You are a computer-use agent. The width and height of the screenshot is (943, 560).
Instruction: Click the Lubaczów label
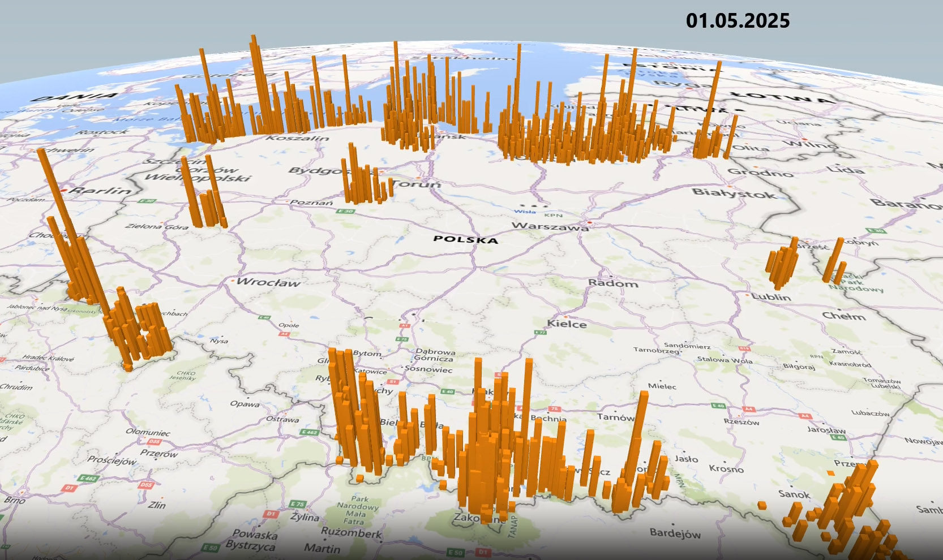click(x=871, y=413)
